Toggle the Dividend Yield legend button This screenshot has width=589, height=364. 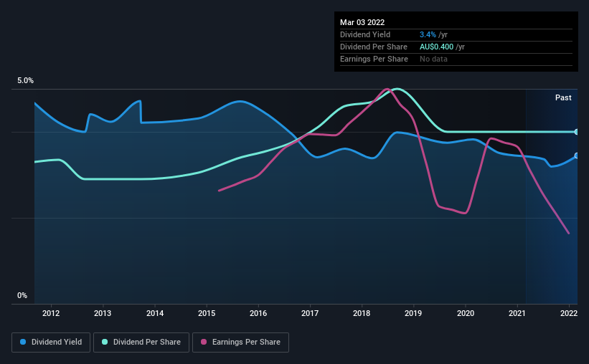[x=51, y=343]
